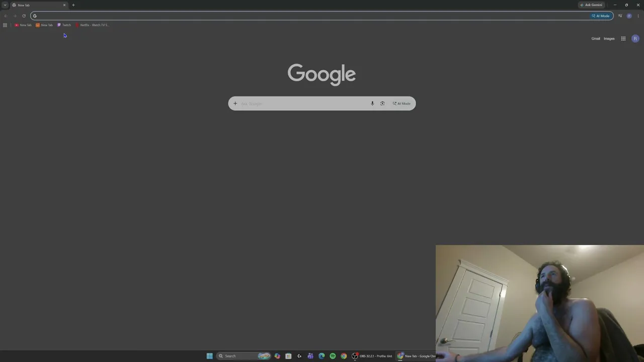Open Logitech G HUB from the taskbar

299,356
